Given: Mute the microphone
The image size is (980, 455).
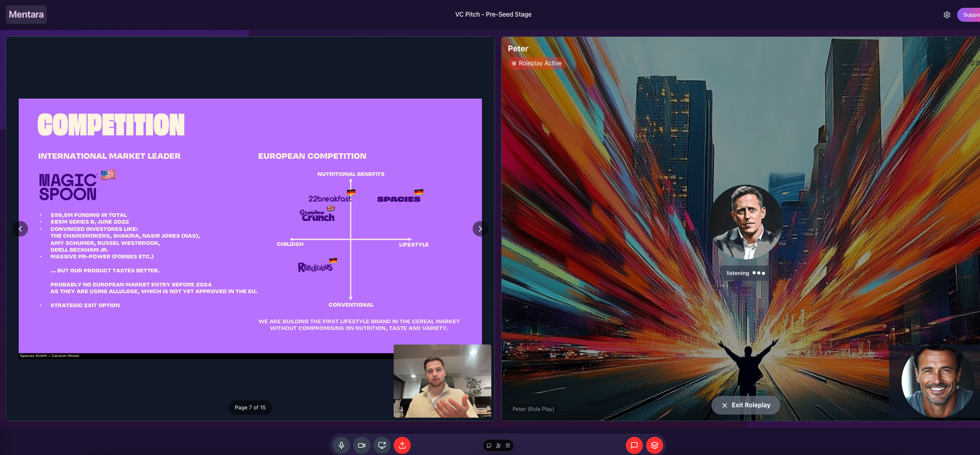Looking at the screenshot, I should [341, 445].
